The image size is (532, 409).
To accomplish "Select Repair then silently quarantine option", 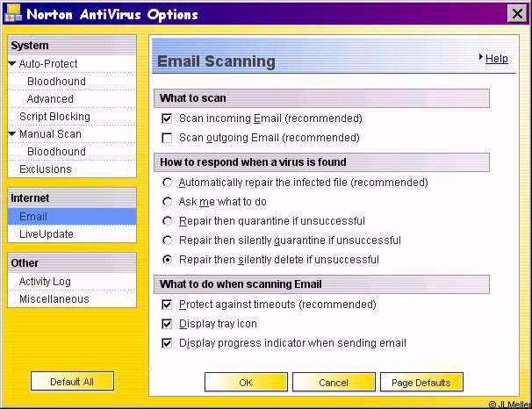I will tap(167, 240).
